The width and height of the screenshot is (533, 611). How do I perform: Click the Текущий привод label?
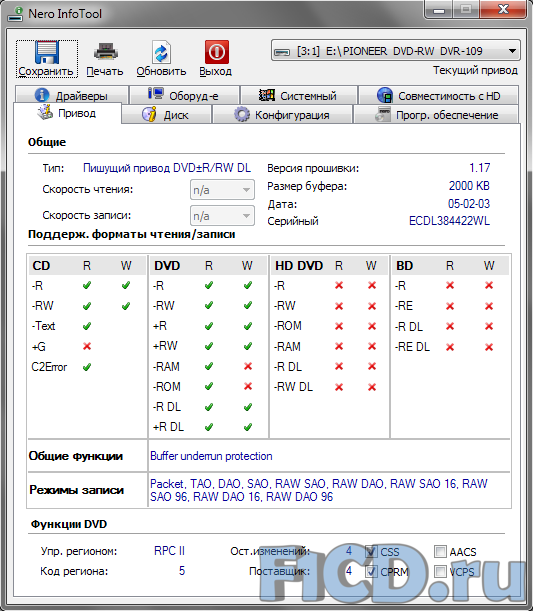tap(475, 71)
